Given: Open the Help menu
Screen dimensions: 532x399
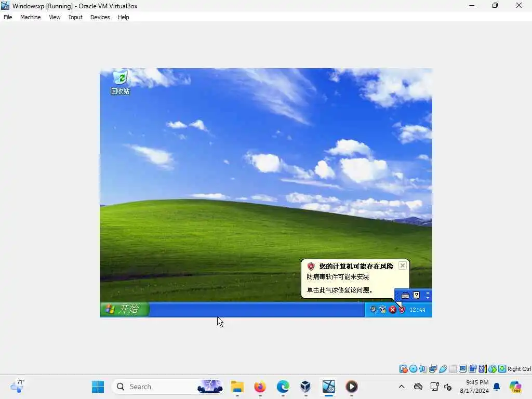Looking at the screenshot, I should pos(124,17).
